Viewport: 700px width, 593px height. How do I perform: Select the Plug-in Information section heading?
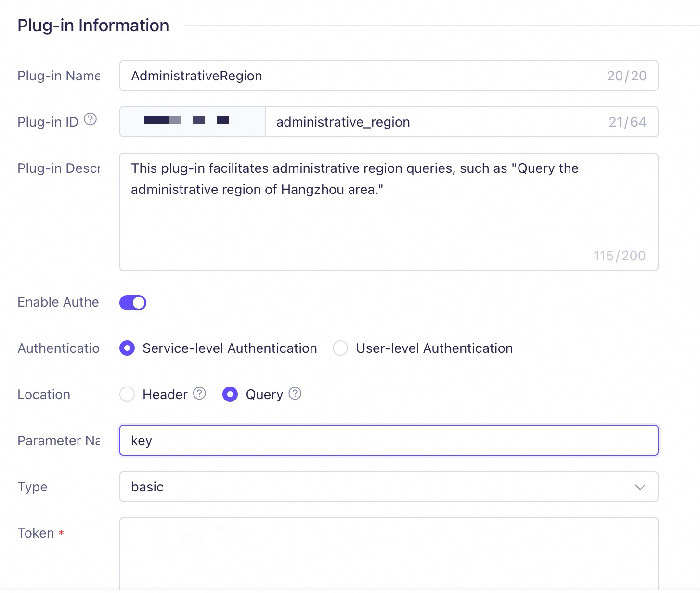pos(93,26)
